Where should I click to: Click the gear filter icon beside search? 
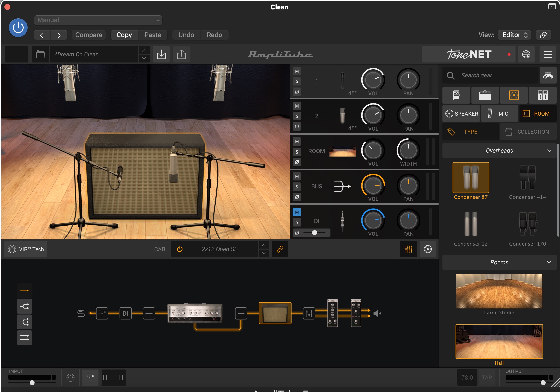548,75
